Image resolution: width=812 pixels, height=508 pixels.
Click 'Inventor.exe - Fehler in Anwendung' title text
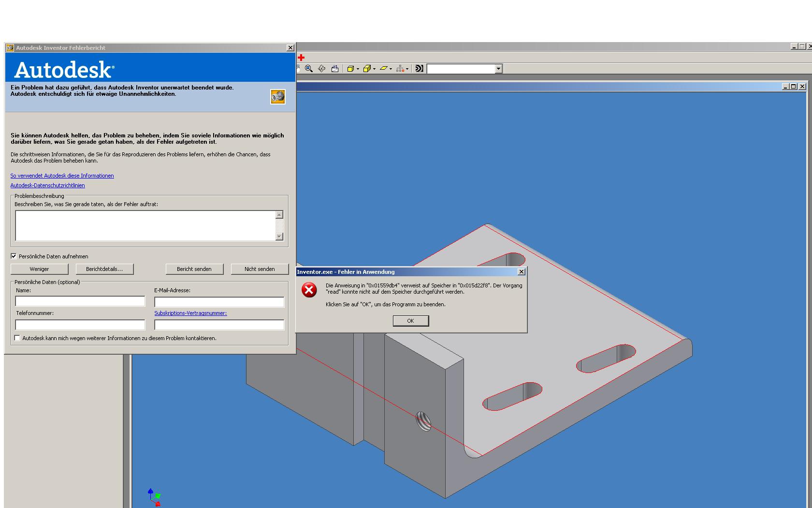(346, 272)
